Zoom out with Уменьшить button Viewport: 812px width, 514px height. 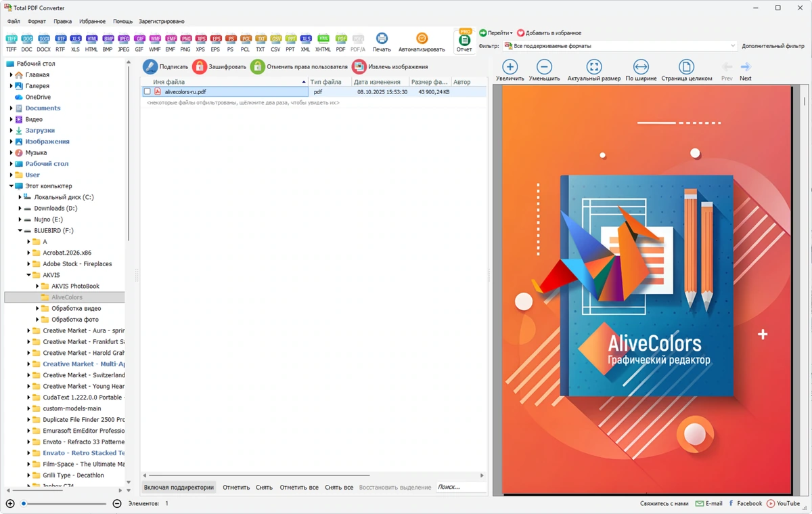click(x=544, y=70)
